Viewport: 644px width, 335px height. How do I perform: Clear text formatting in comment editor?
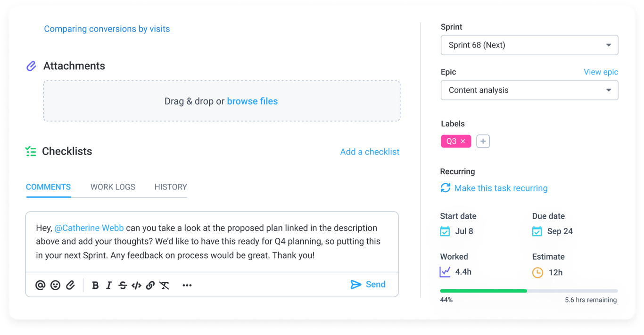coord(164,285)
